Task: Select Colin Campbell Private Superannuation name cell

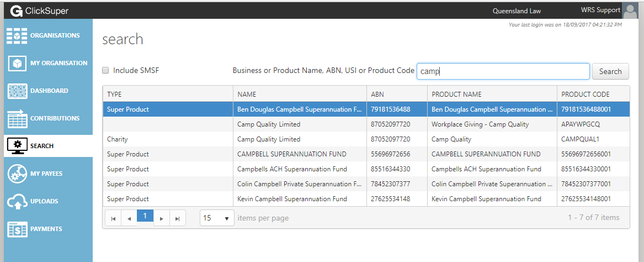Action: click(x=300, y=184)
